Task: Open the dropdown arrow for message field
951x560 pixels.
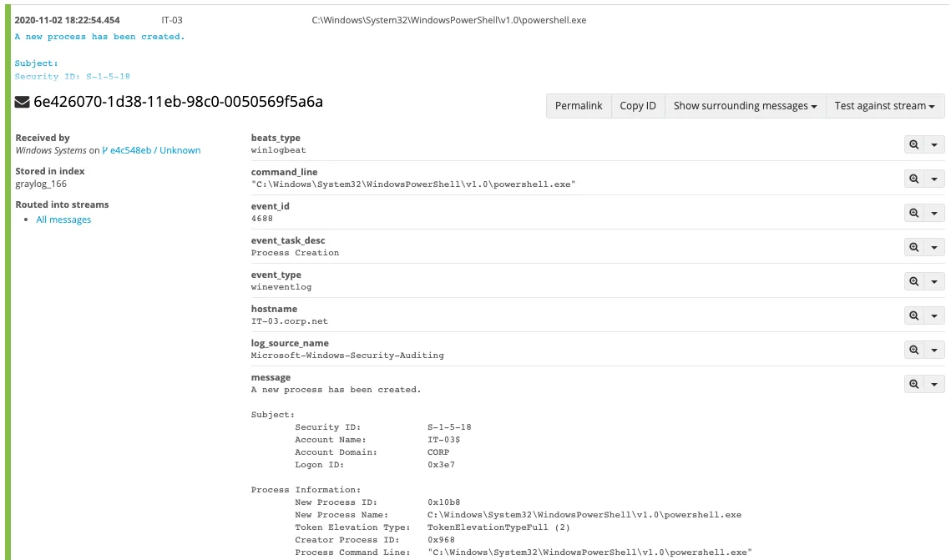Action: coord(934,384)
